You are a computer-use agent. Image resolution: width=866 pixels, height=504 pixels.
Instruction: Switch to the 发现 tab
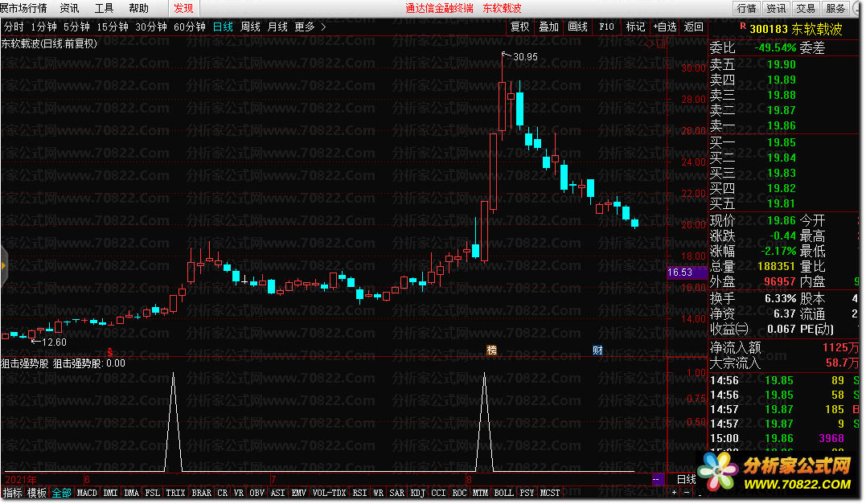(183, 8)
